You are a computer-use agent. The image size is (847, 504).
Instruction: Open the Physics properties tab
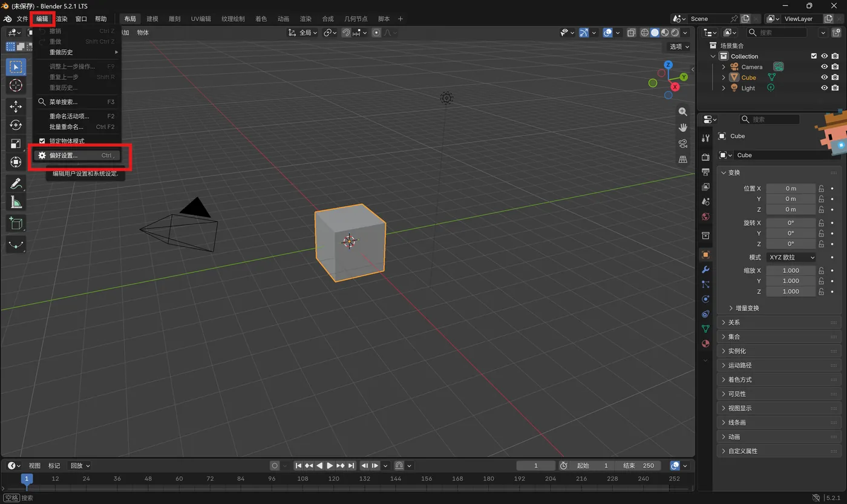[705, 299]
